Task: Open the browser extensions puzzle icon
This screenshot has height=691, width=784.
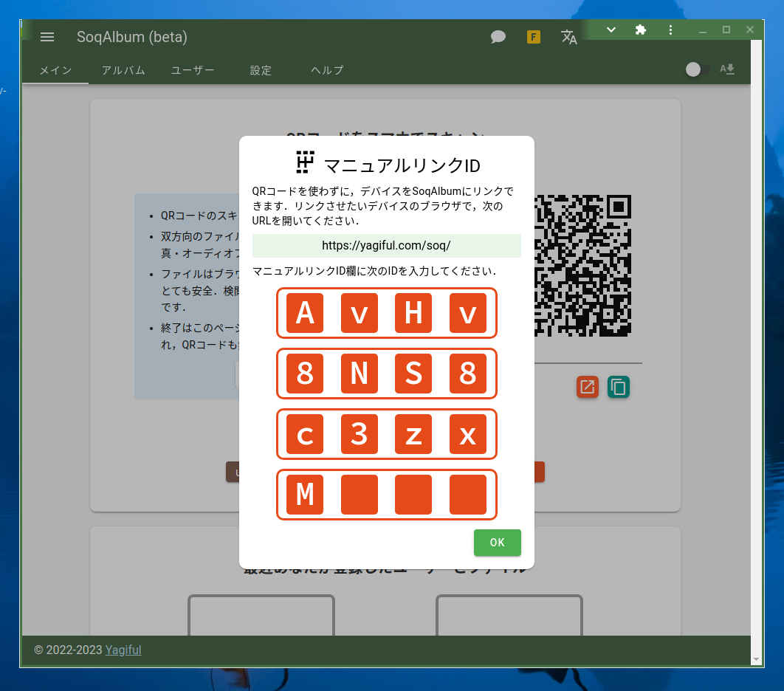Action: (640, 30)
